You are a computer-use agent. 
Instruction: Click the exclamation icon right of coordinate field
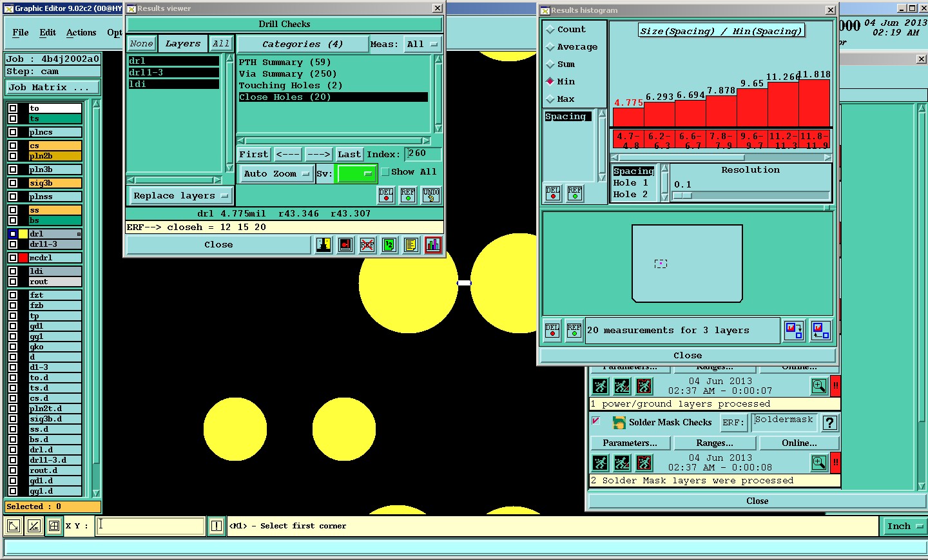[x=217, y=526]
